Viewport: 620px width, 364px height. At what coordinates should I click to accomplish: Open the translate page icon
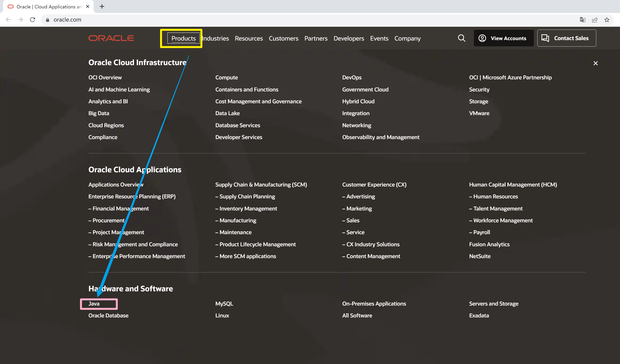(582, 20)
